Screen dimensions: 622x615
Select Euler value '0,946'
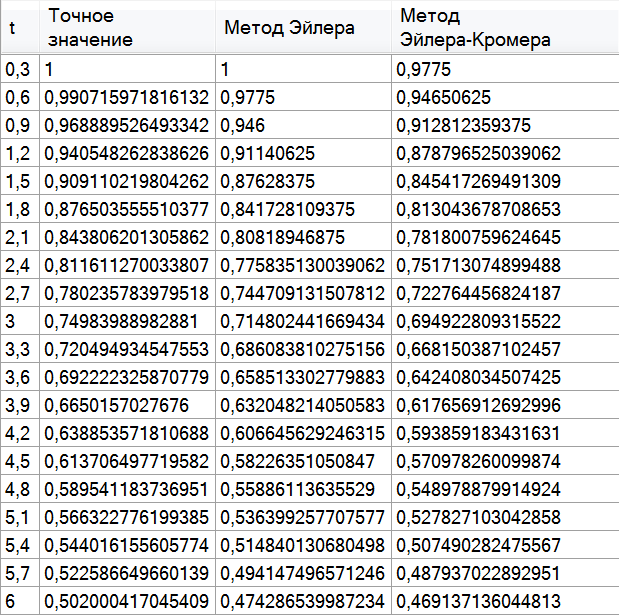pyautogui.click(x=303, y=125)
